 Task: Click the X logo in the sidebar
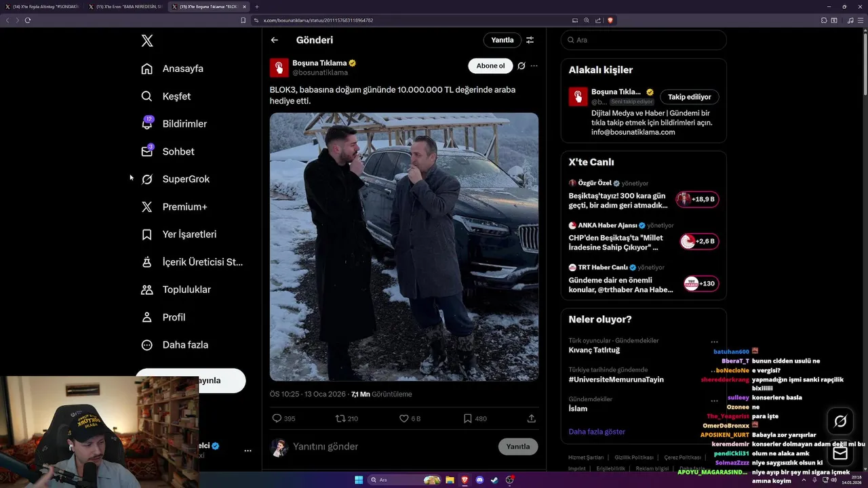point(147,41)
